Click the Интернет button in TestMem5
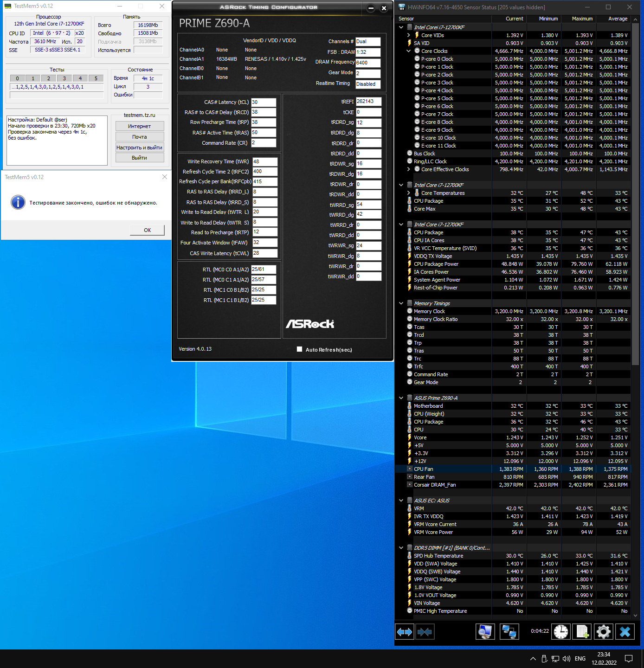 [x=139, y=126]
